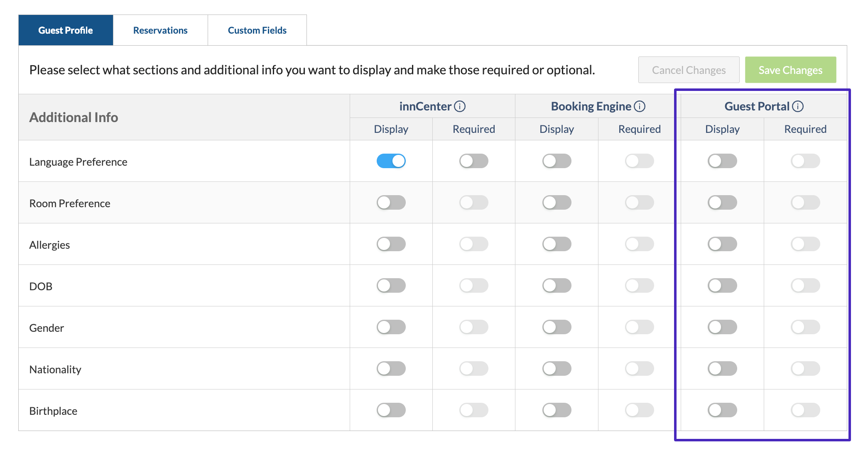Enable innCenter Required for Language Preference
Screen dimensions: 868x475
473,161
